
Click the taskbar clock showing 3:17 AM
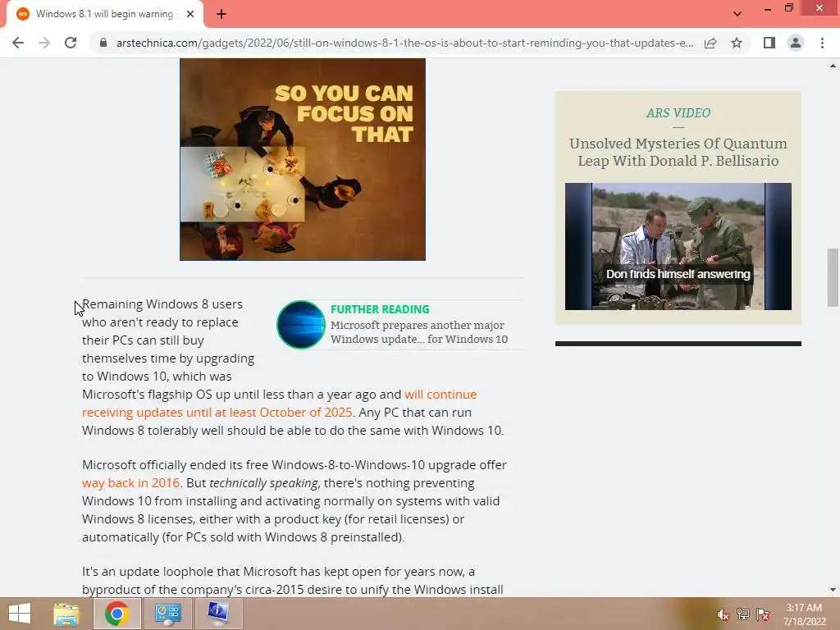804,614
